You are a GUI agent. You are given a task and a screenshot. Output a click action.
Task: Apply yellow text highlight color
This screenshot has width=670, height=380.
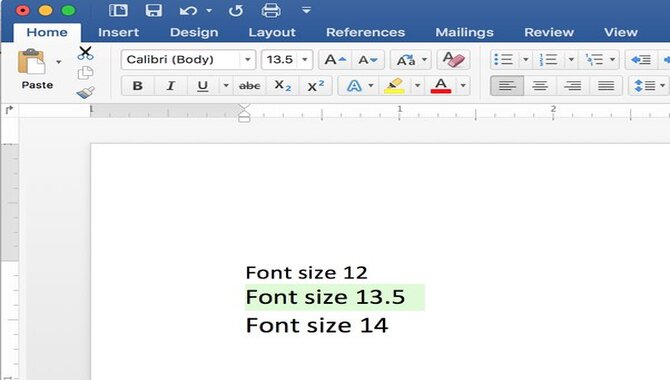click(x=394, y=86)
